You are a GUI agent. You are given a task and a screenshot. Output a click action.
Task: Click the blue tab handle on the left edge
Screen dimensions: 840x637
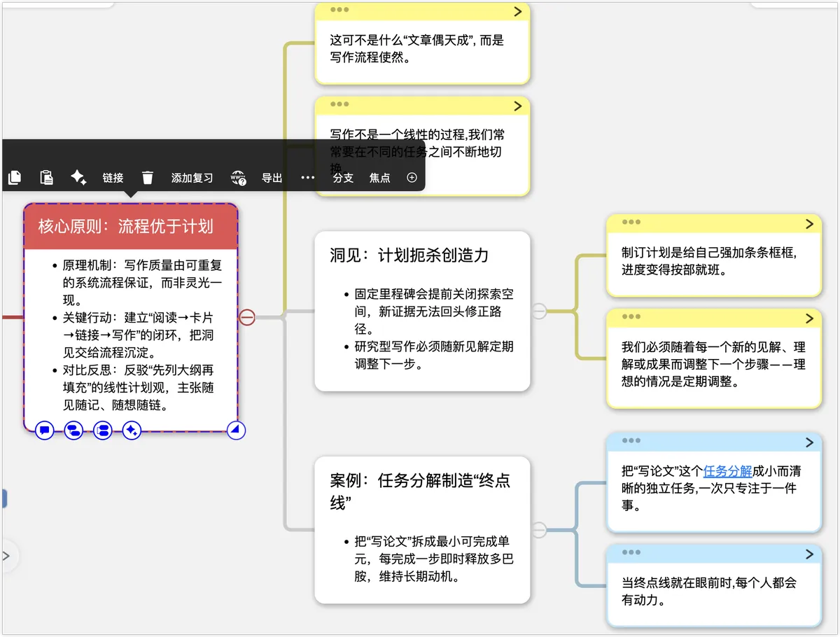pyautogui.click(x=3, y=498)
